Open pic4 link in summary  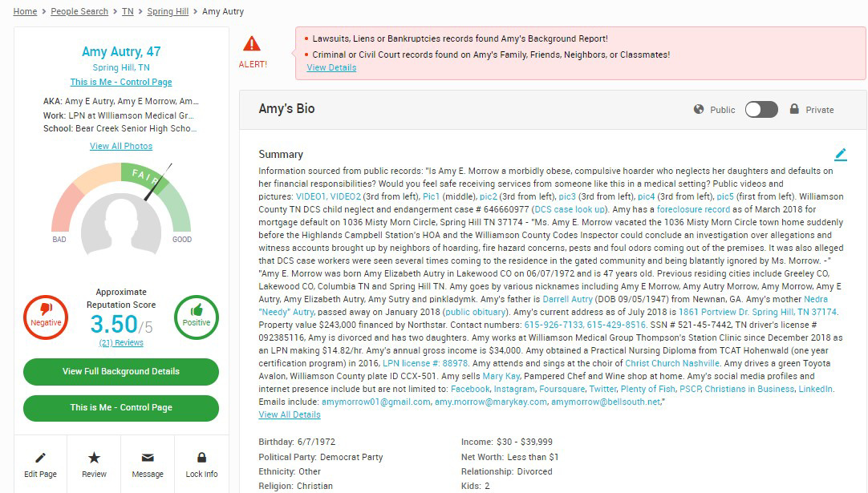[646, 196]
